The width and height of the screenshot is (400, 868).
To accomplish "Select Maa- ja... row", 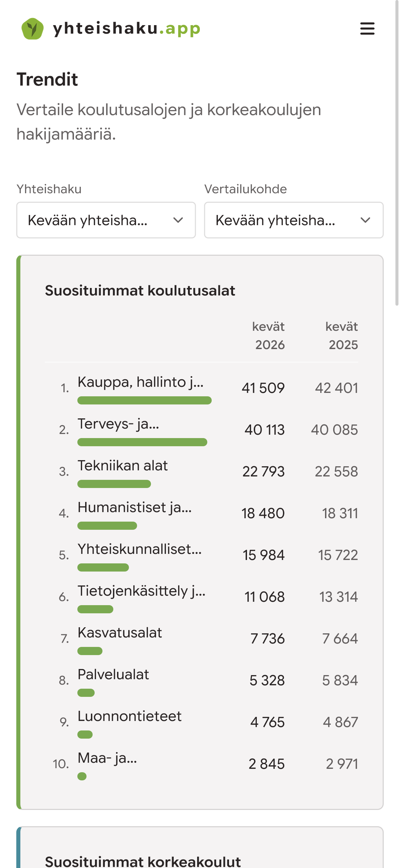I will (x=202, y=764).
